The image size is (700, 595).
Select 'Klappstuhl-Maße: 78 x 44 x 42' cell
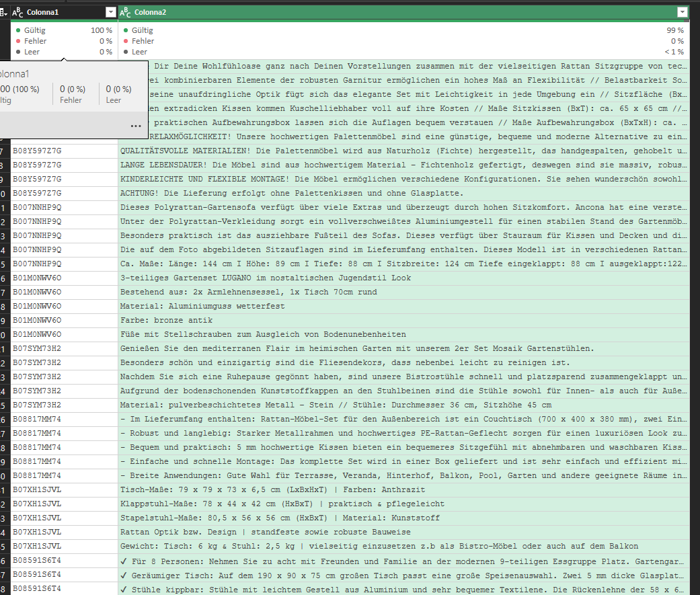pyautogui.click(x=403, y=504)
